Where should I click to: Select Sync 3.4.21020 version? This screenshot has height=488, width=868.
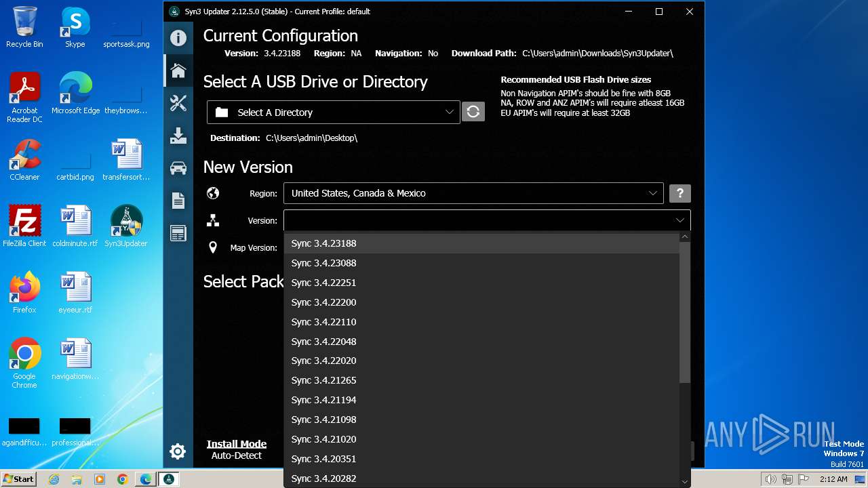click(481, 439)
